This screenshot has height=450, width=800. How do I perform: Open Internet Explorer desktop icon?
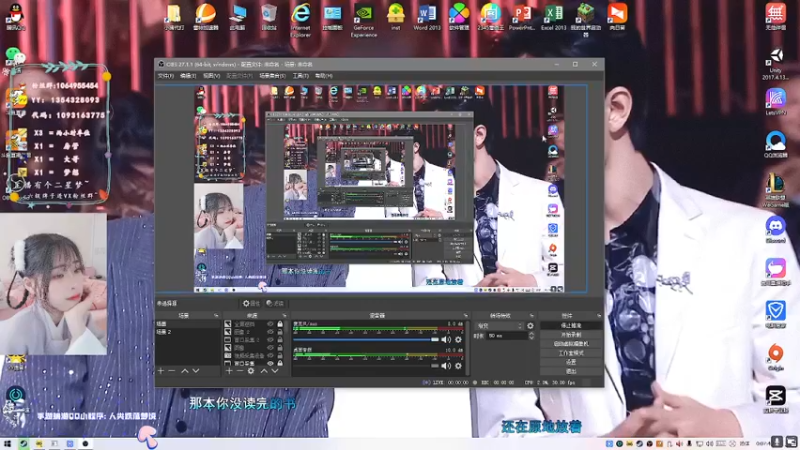[x=301, y=20]
